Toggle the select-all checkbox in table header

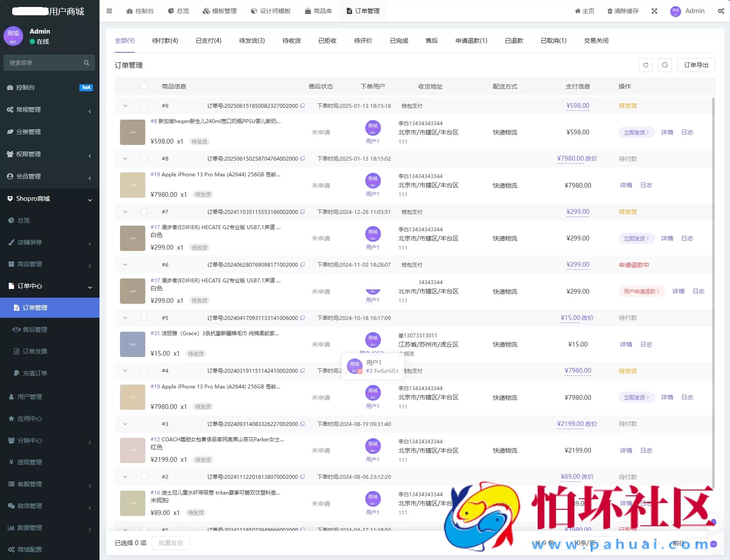(144, 86)
